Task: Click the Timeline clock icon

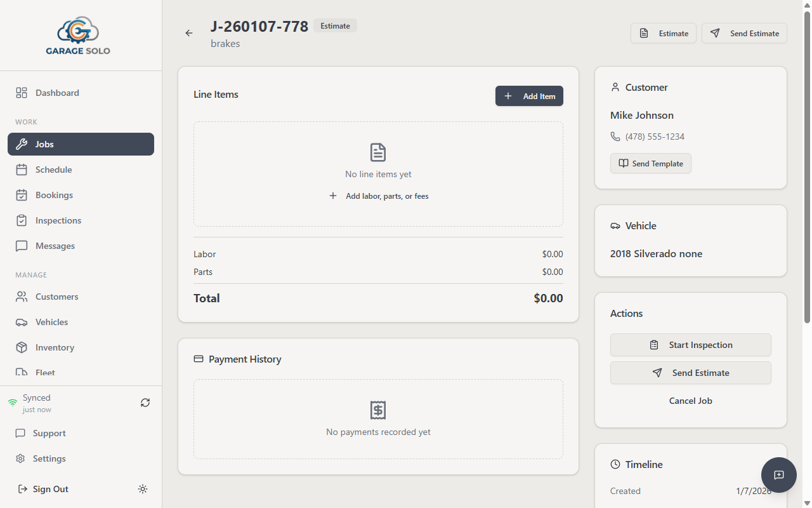Action: click(x=615, y=465)
